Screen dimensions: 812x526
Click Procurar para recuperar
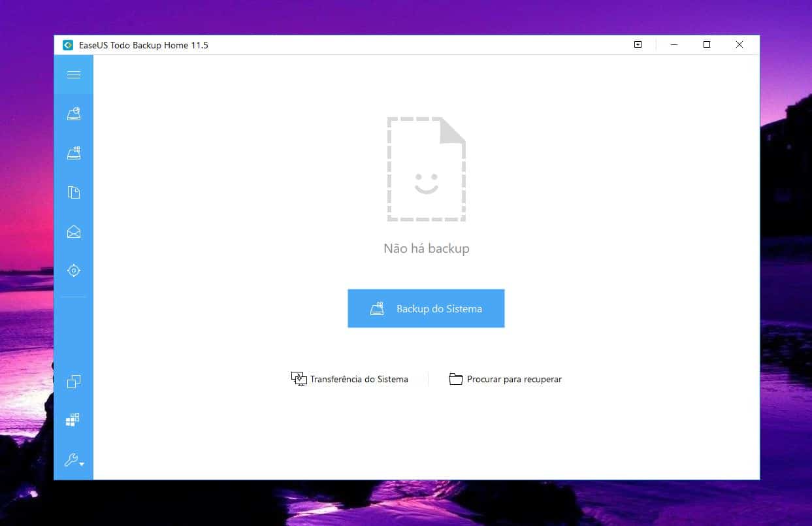505,379
